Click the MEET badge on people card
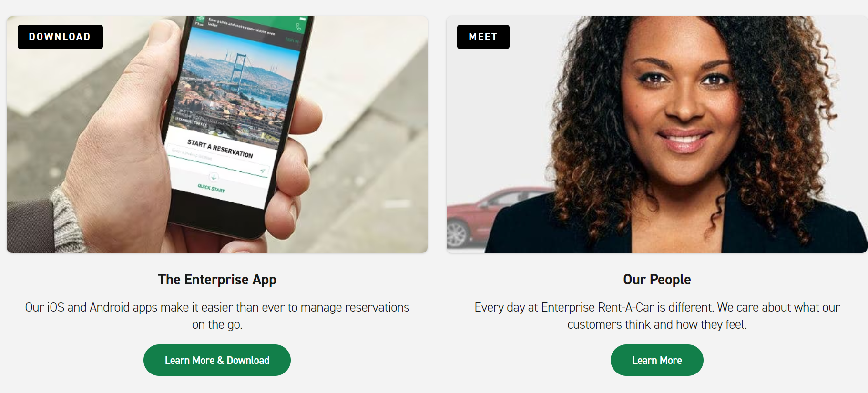868x393 pixels. coord(483,37)
